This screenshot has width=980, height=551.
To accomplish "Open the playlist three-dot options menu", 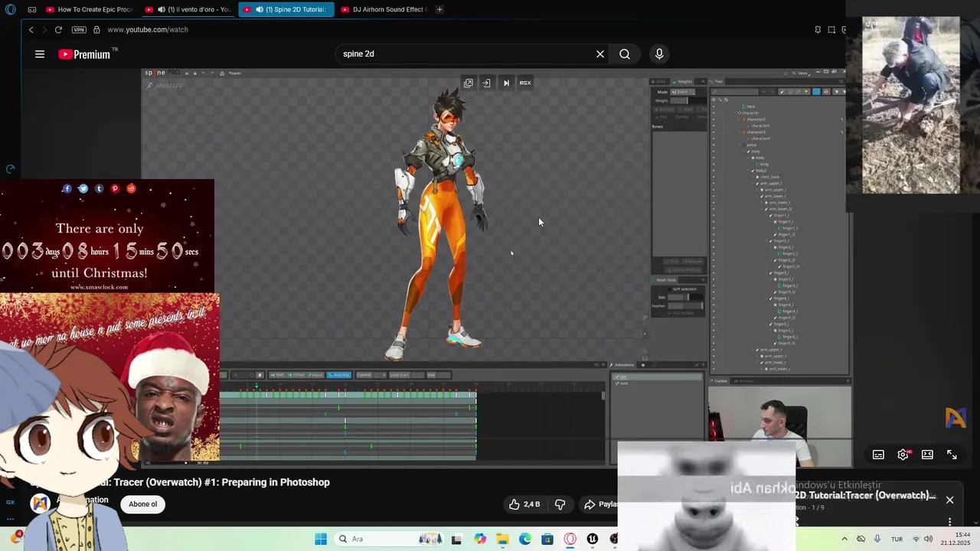I will tap(949, 522).
